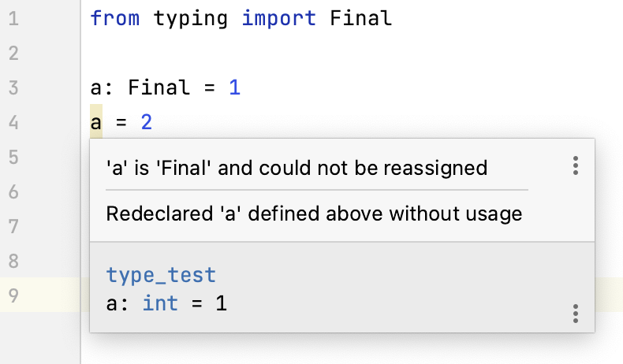Screen dimensions: 623x364
Task: Click the highlighted variable 'a' on line 4
Action: pyautogui.click(x=96, y=122)
